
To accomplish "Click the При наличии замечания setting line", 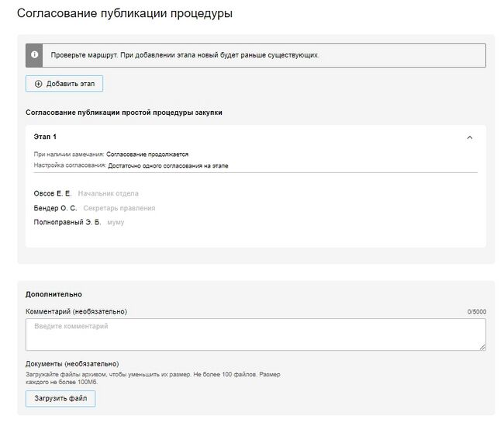I will pyautogui.click(x=111, y=154).
